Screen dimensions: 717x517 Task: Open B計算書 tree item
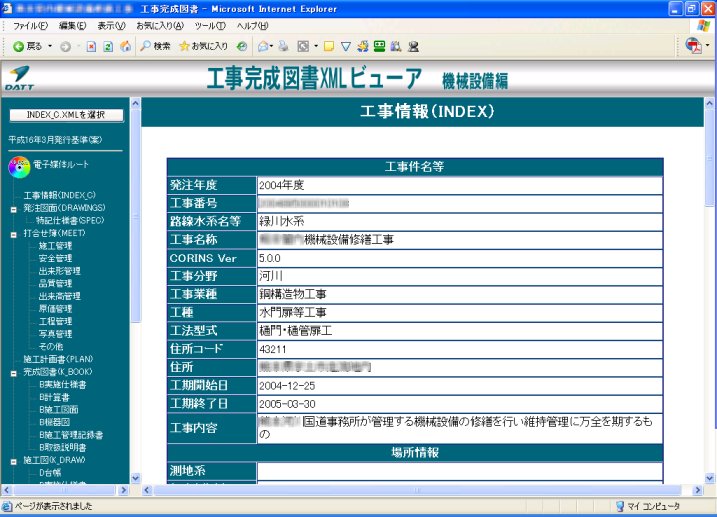(x=54, y=397)
